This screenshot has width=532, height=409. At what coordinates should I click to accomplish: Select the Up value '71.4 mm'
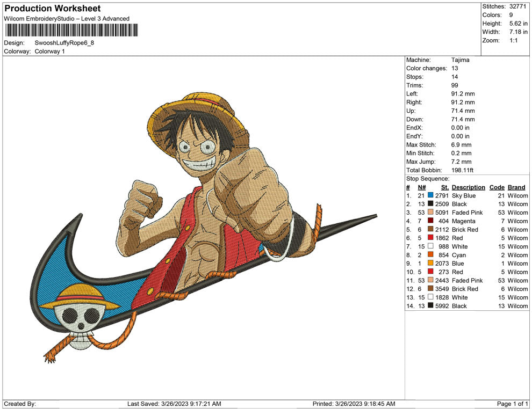tap(463, 111)
